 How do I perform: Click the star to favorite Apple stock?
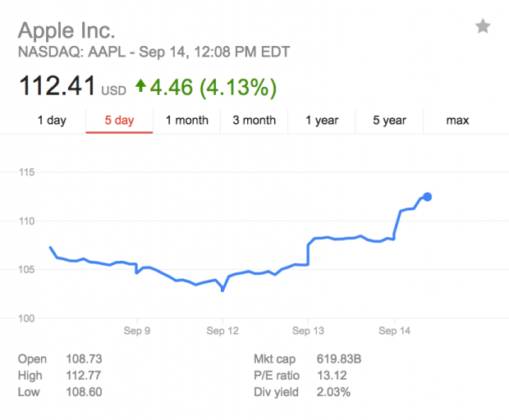pos(483,27)
